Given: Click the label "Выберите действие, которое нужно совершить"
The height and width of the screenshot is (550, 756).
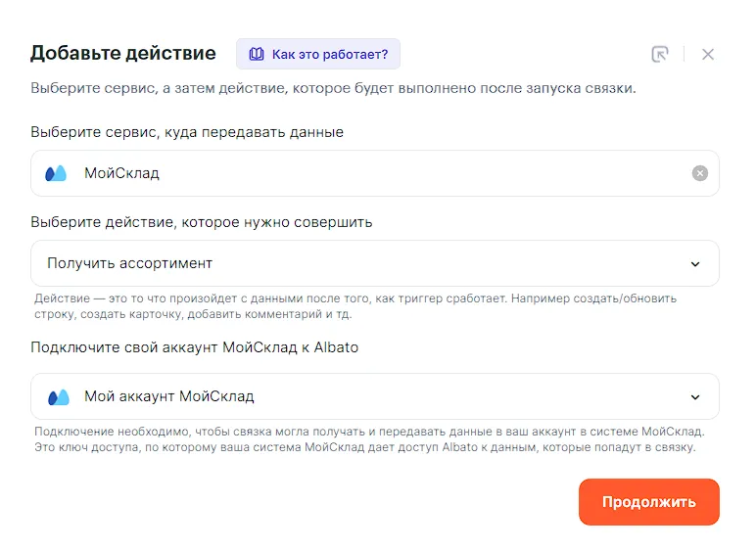Looking at the screenshot, I should pos(202,222).
